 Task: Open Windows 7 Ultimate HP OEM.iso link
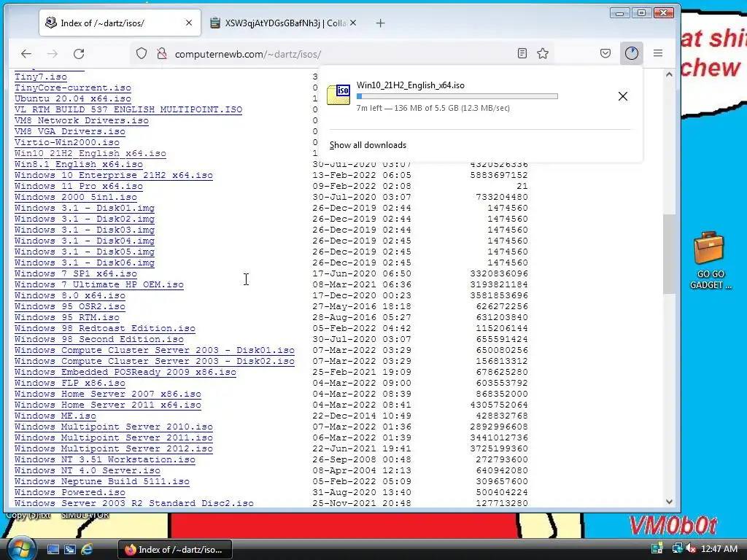pos(99,285)
